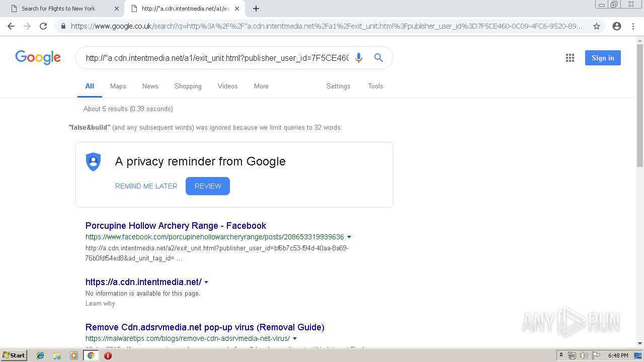644x362 pixels.
Task: Click the Google logo
Action: (x=38, y=58)
